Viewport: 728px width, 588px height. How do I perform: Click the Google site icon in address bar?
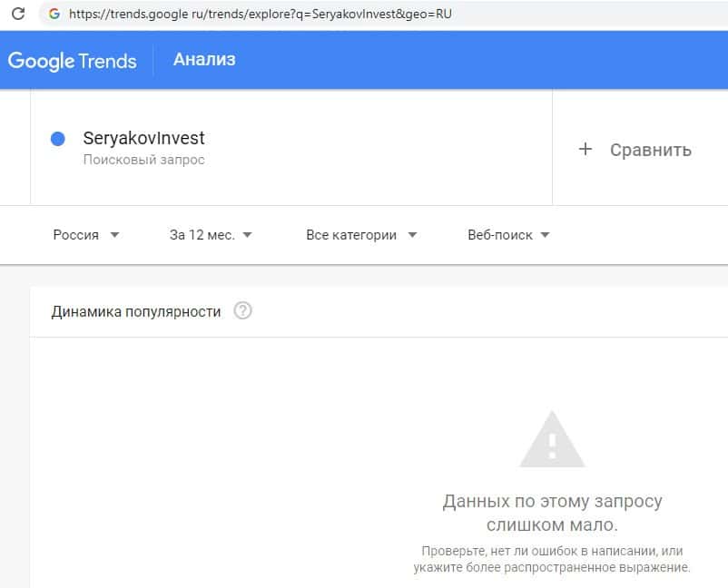click(x=54, y=15)
